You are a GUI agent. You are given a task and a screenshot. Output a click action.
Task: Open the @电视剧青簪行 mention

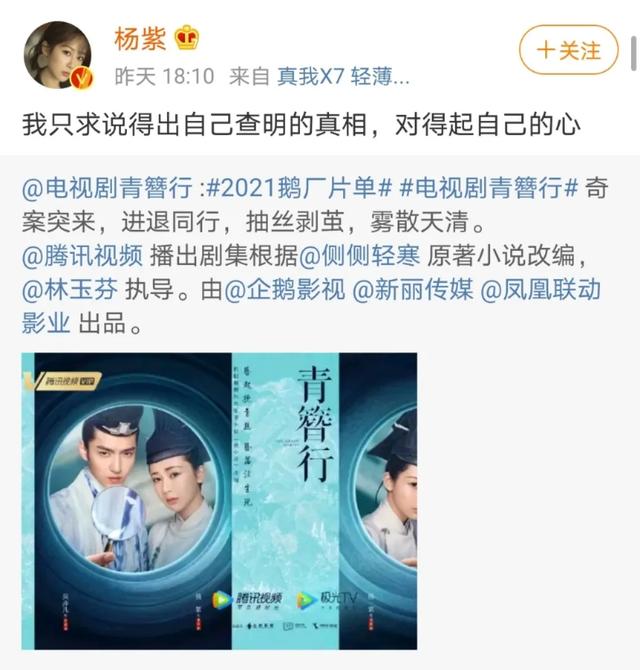pyautogui.click(x=107, y=188)
